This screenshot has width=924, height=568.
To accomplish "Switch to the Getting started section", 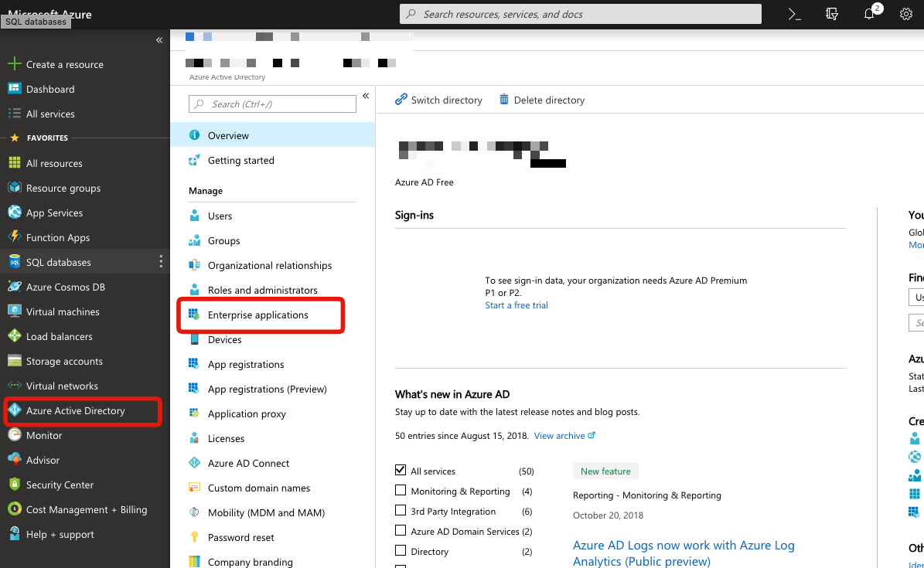I will 240,160.
